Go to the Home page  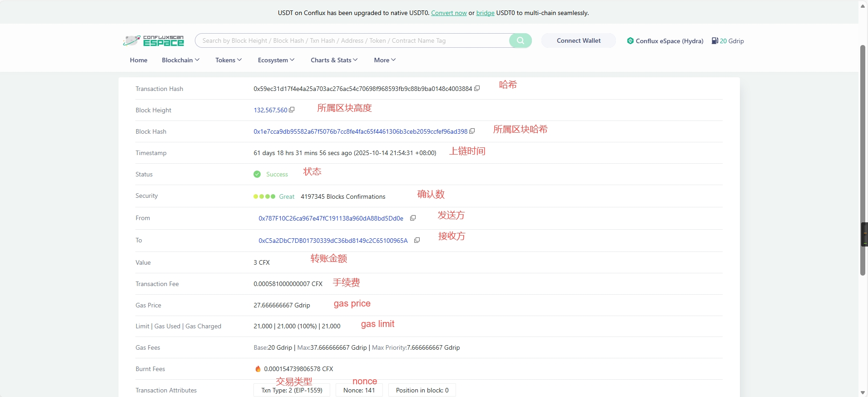(139, 60)
